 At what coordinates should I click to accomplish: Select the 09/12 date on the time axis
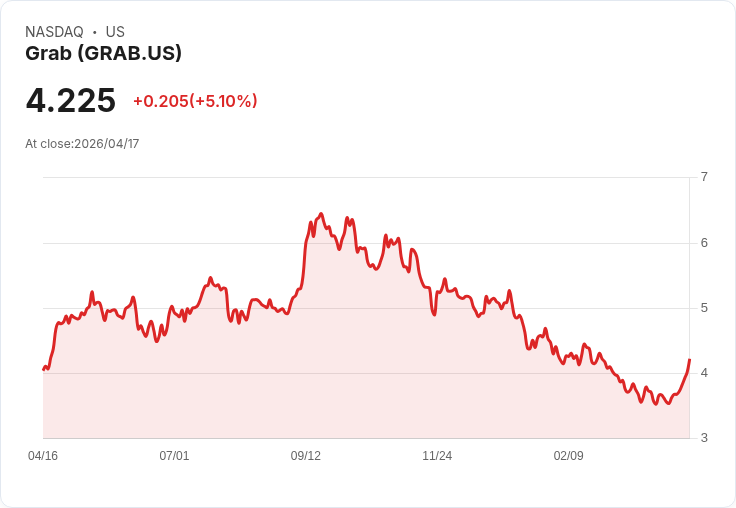[306, 456]
